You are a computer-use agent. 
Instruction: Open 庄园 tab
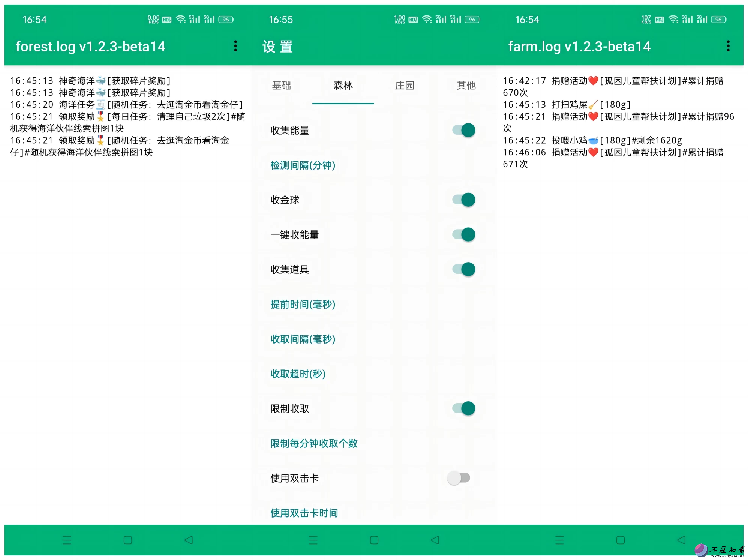(x=405, y=86)
